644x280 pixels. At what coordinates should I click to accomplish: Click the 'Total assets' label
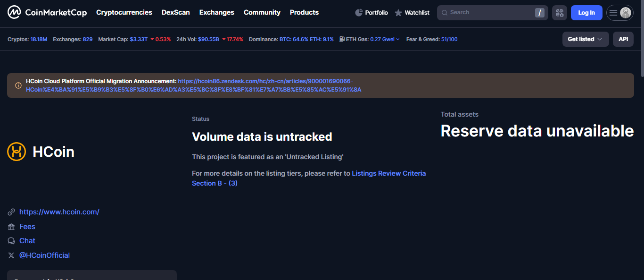(460, 114)
